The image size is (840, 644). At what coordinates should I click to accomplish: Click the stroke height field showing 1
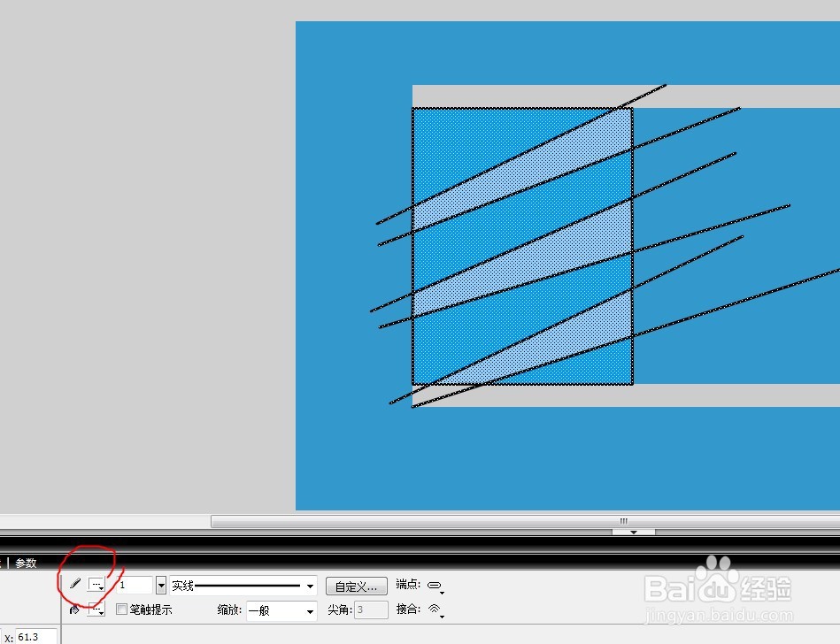click(135, 585)
